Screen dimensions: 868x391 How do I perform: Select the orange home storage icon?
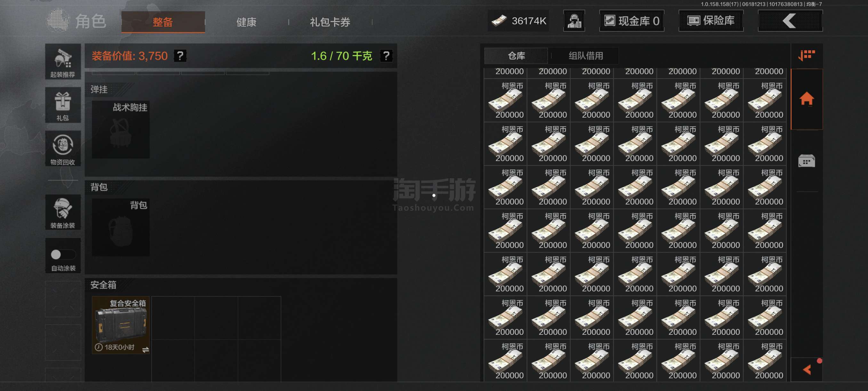coord(806,98)
